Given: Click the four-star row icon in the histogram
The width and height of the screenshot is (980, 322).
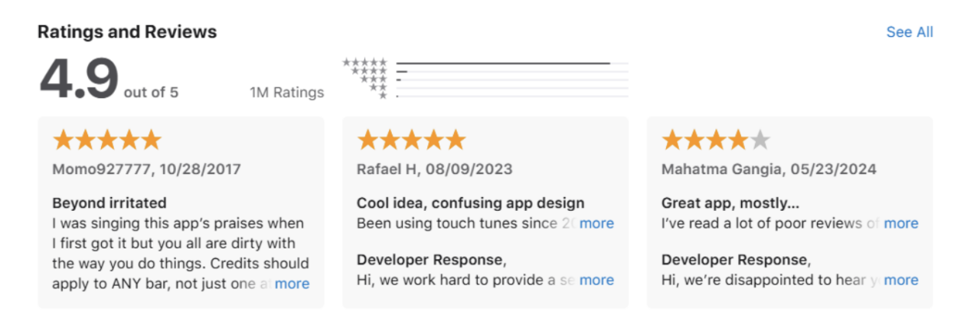Looking at the screenshot, I should (369, 71).
